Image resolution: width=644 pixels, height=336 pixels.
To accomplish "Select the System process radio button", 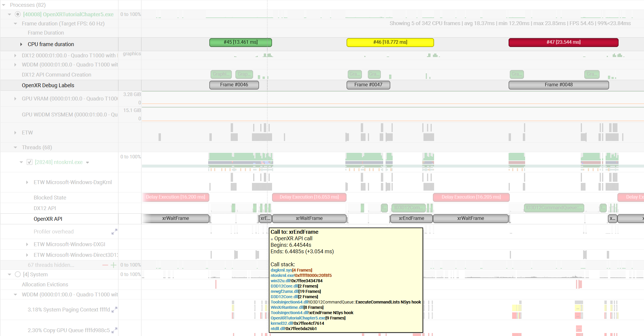I will point(18,274).
